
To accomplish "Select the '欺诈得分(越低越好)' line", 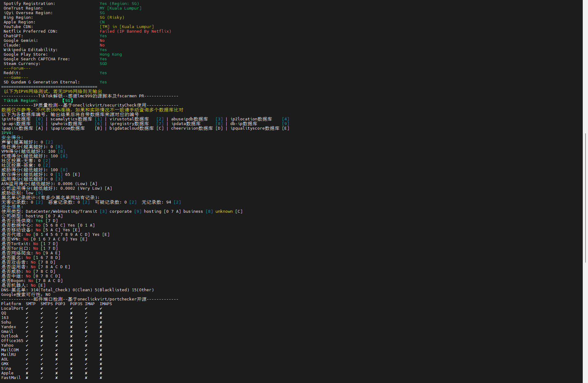I will pyautogui.click(x=41, y=175).
